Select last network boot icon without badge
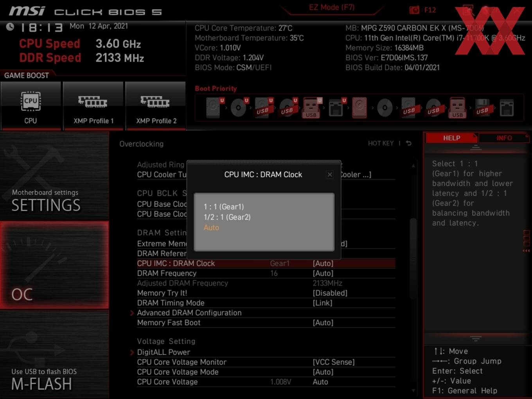This screenshot has width=532, height=399. click(507, 108)
